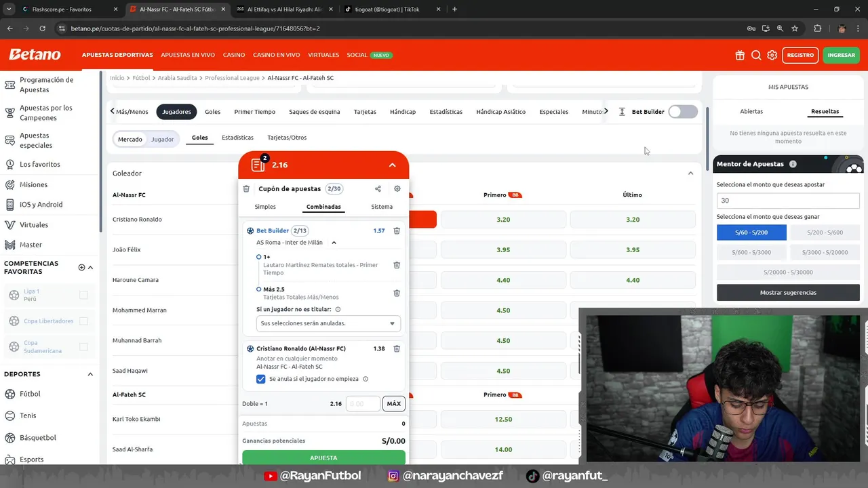The height and width of the screenshot is (488, 868).
Task: Remove Más 2.5 Tarjetas Totales selection
Action: pos(397,293)
